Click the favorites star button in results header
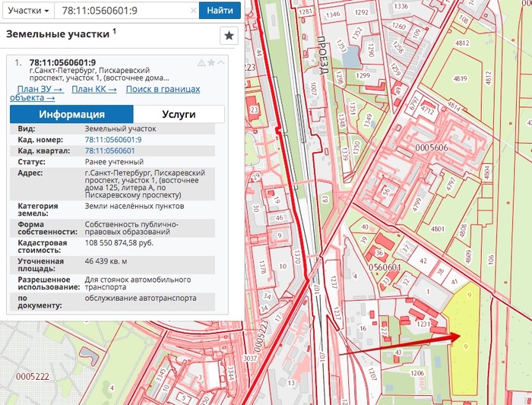 (x=229, y=36)
